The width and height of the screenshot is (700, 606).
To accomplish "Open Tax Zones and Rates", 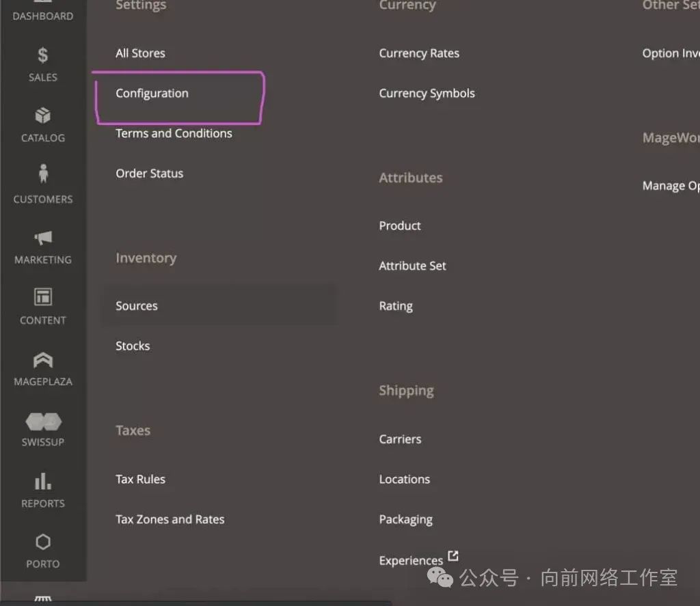I will point(170,519).
